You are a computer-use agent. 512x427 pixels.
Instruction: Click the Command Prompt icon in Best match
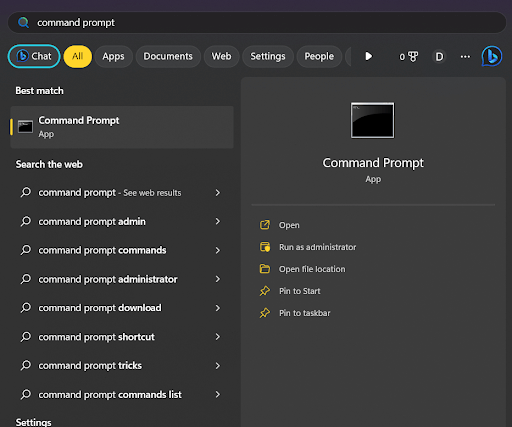coord(25,127)
